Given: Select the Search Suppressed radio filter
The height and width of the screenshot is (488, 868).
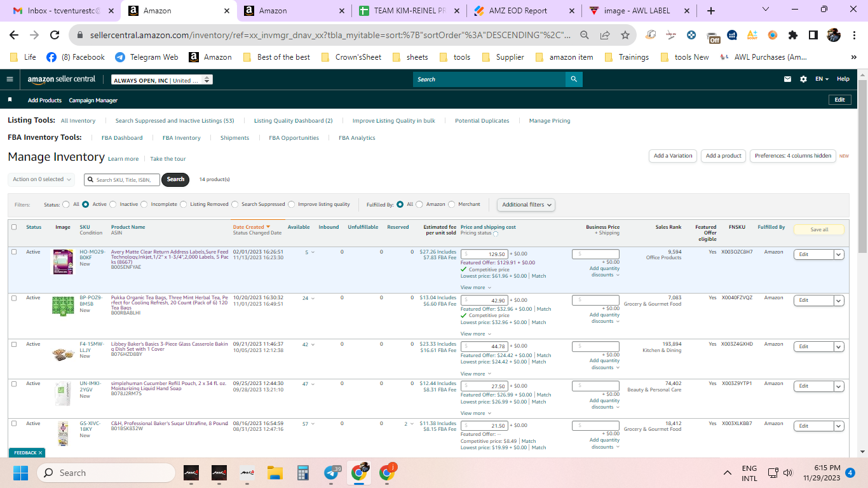Looking at the screenshot, I should [235, 205].
